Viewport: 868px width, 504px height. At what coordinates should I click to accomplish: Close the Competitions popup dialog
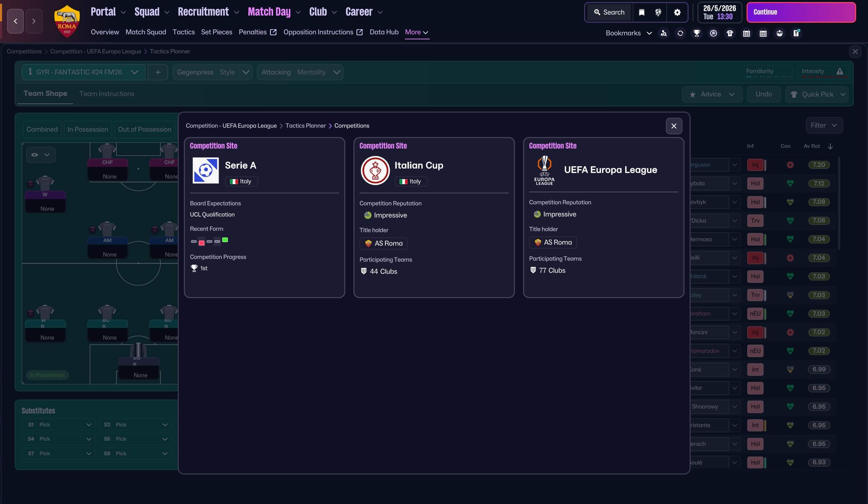(674, 126)
